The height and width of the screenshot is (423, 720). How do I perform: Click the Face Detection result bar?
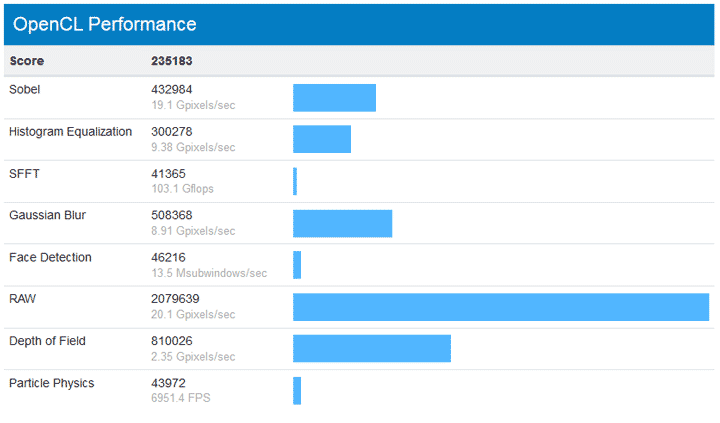297,265
